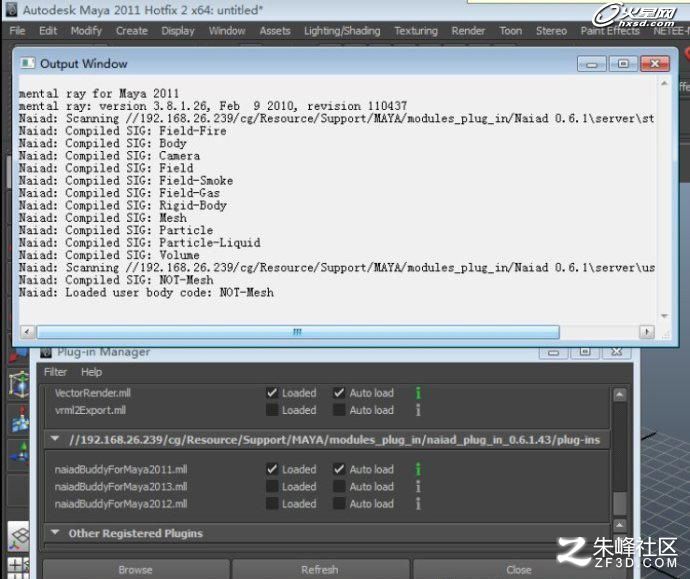The width and height of the screenshot is (690, 579).
Task: Show info for vrml2Export.mll plugin
Action: coord(418,410)
